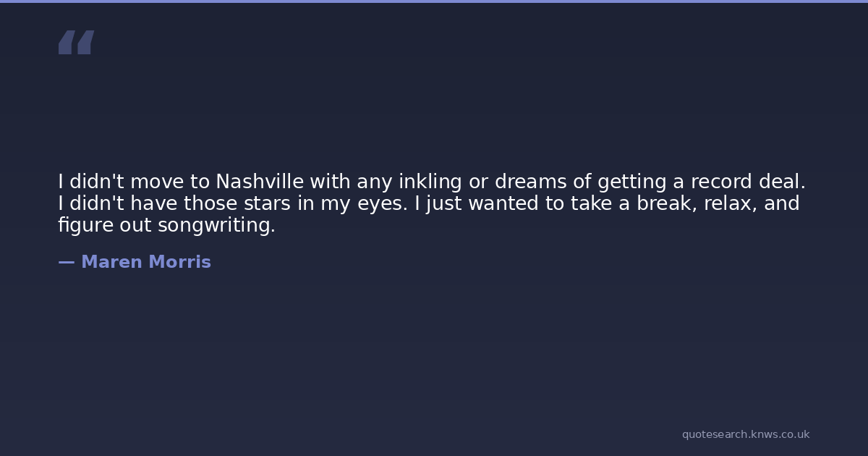The image size is (868, 456).
Task: Click the word "relax" in the quote
Action: (x=731, y=203)
